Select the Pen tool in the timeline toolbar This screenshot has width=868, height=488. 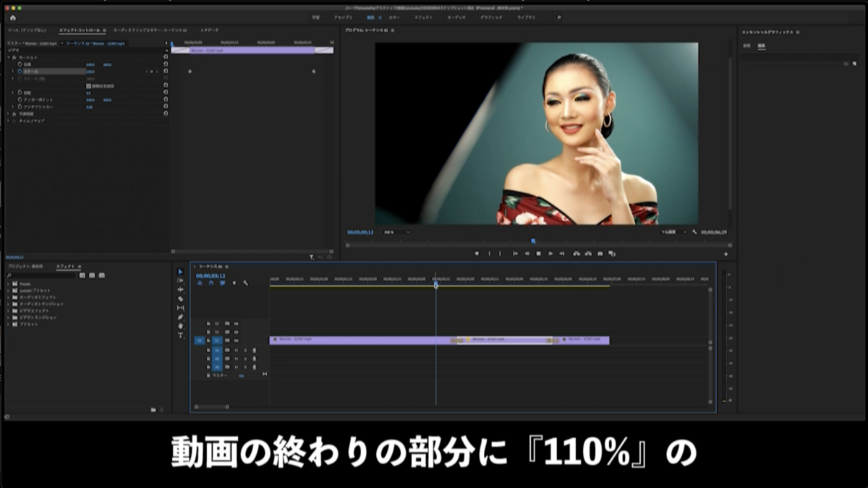click(181, 318)
